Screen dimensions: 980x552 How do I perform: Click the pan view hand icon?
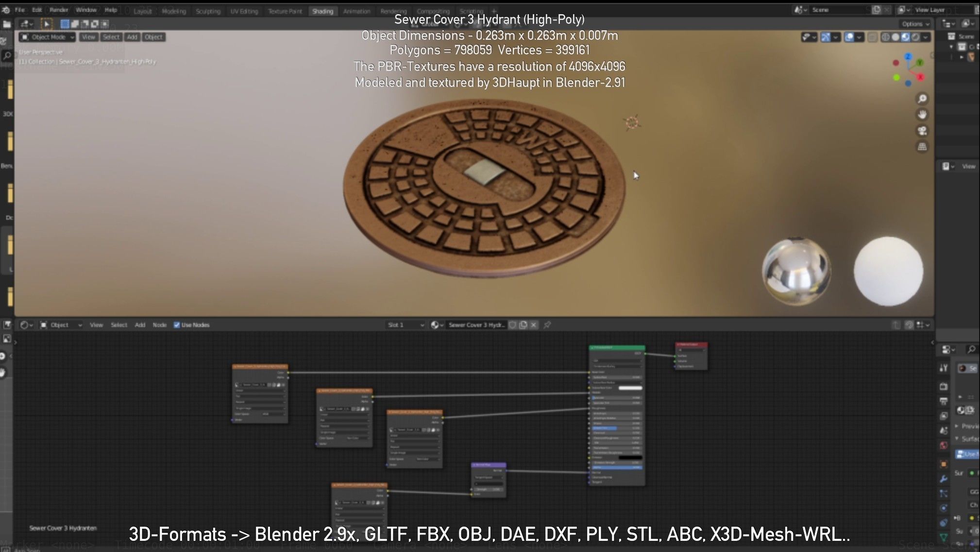click(922, 115)
